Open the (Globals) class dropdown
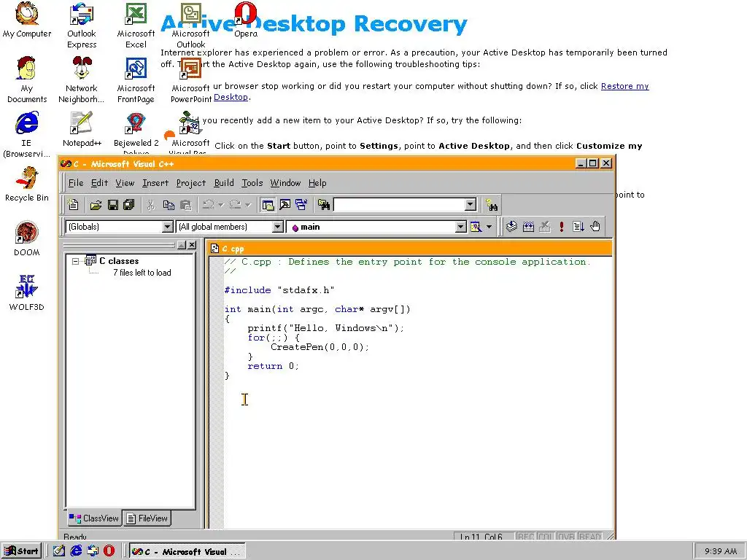Screen dimensions: 747x560 167,227
